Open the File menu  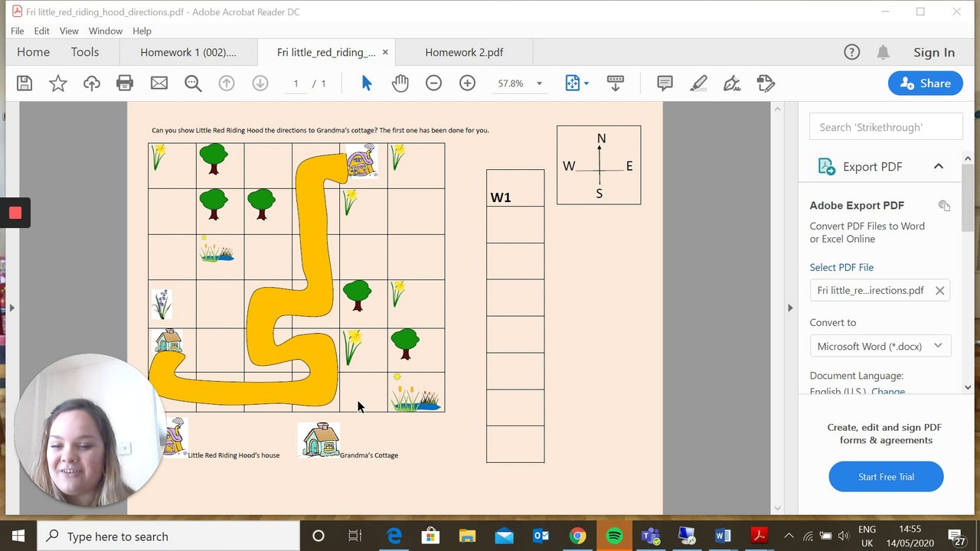[17, 31]
